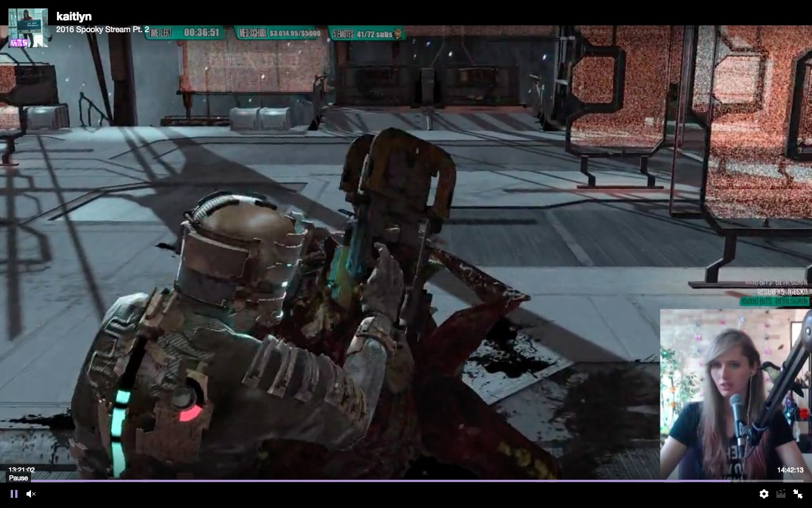Click the 13:21:02 elapsed time label
812x508 pixels.
coord(21,470)
